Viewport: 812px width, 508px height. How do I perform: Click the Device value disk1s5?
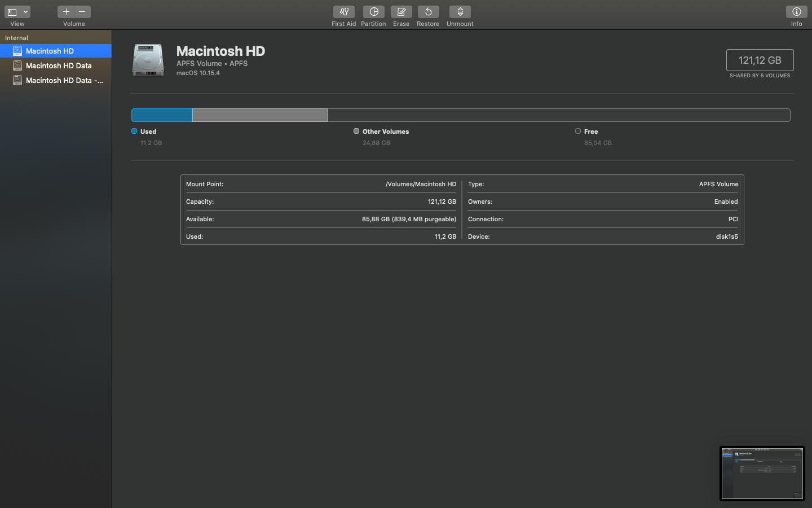(x=727, y=237)
